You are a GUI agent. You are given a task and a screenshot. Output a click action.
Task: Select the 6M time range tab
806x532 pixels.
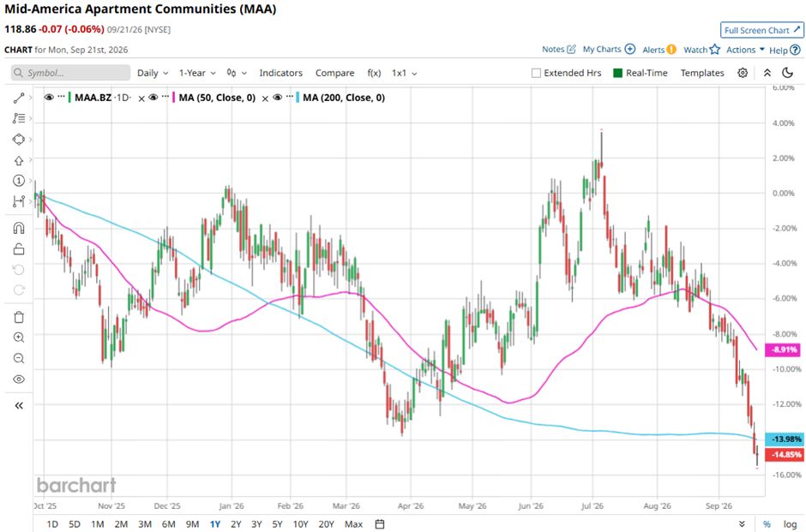[x=169, y=523]
